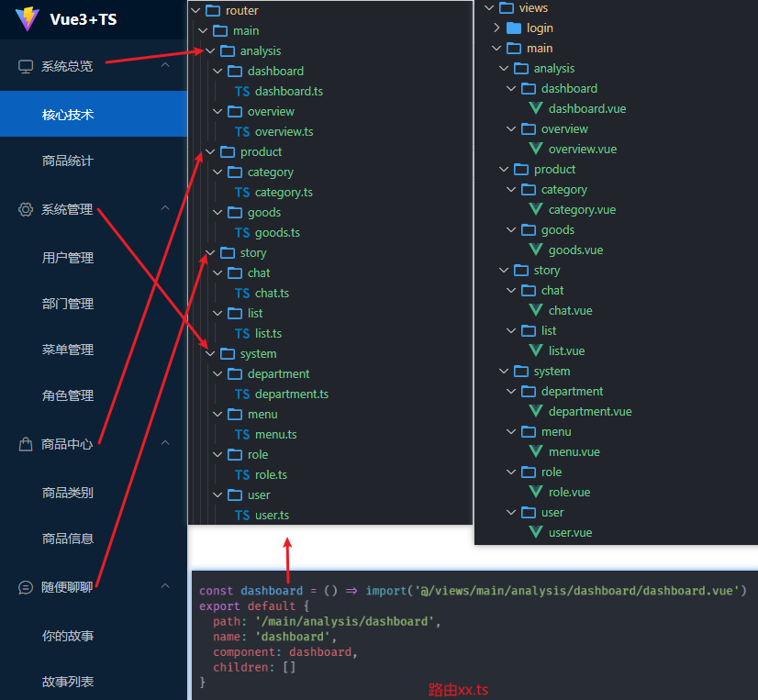Click the shopping bag icon beside 商品中心
Image resolution: width=758 pixels, height=700 pixels.
(26, 444)
